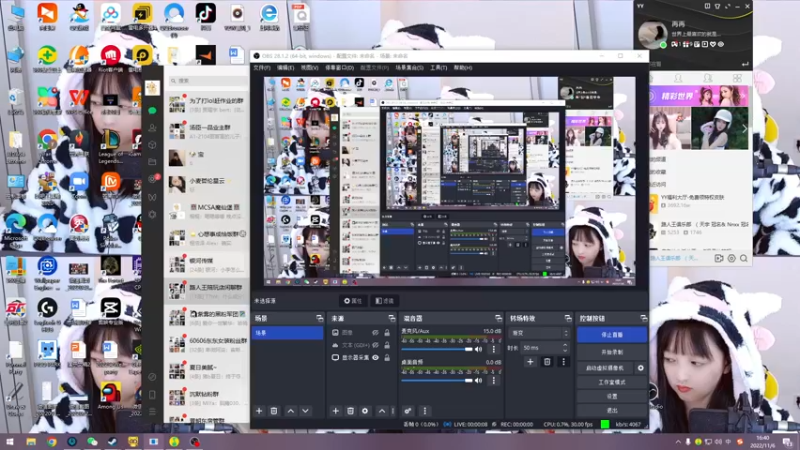Mute the 桌面音频 audio channel
The image size is (800, 450).
(479, 381)
